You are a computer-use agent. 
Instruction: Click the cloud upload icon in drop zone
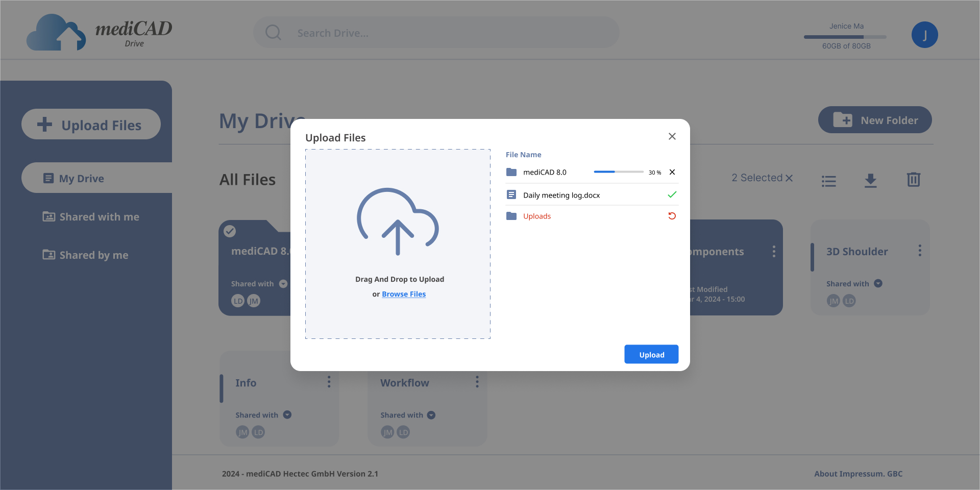(x=398, y=222)
